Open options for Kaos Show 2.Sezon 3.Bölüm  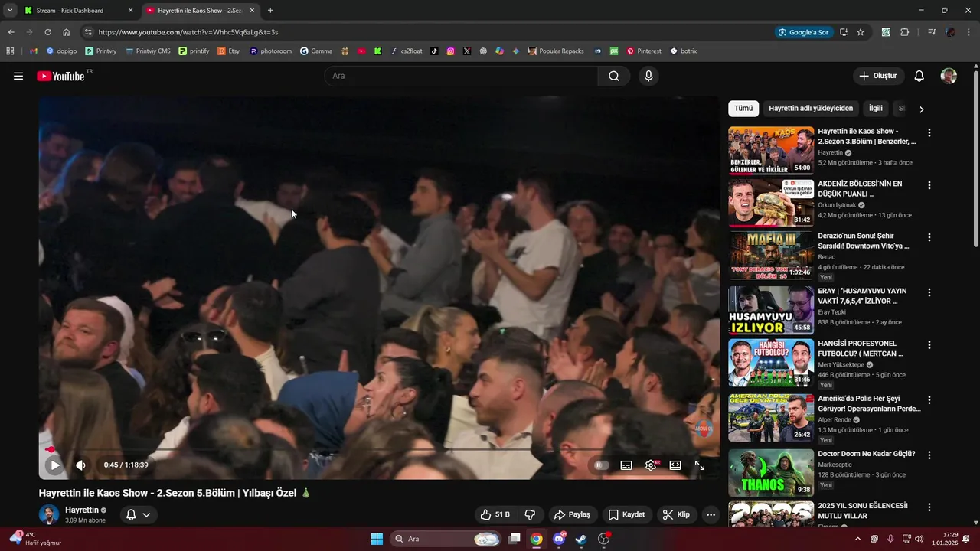click(929, 132)
